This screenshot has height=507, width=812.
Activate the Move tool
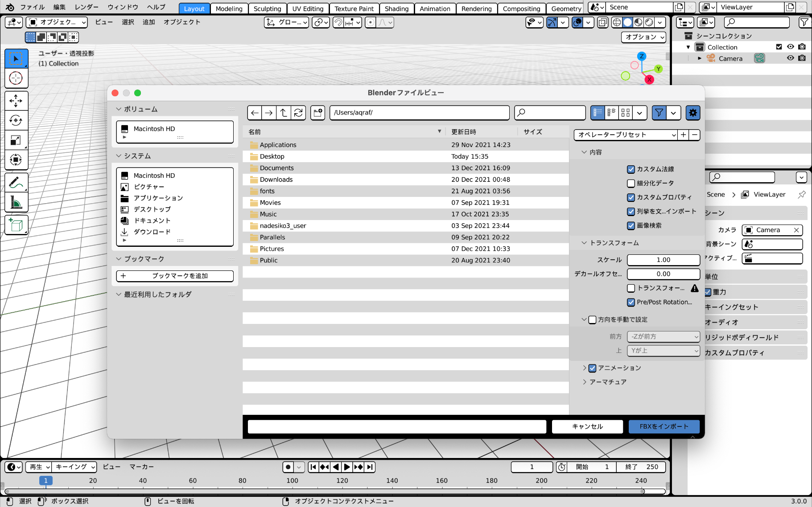pyautogui.click(x=16, y=101)
